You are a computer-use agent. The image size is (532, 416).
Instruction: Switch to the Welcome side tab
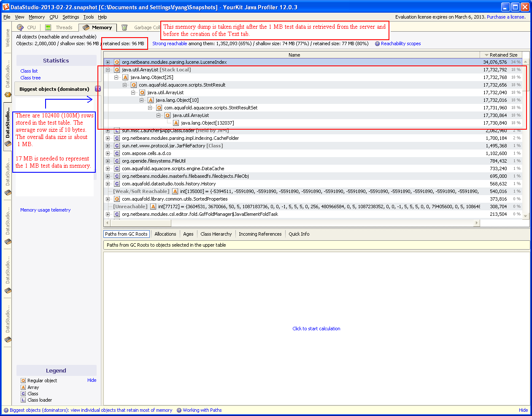coord(7,38)
